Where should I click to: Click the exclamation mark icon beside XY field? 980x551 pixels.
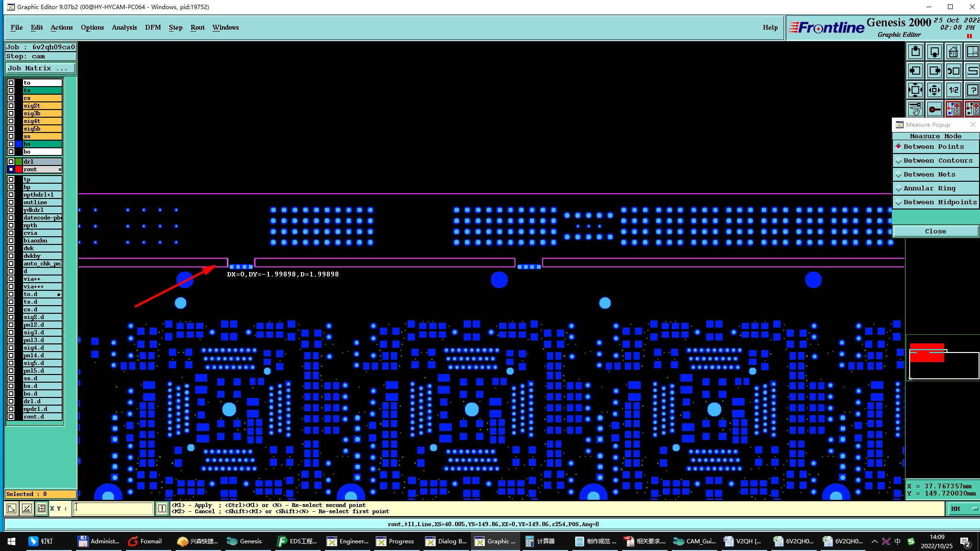(162, 508)
